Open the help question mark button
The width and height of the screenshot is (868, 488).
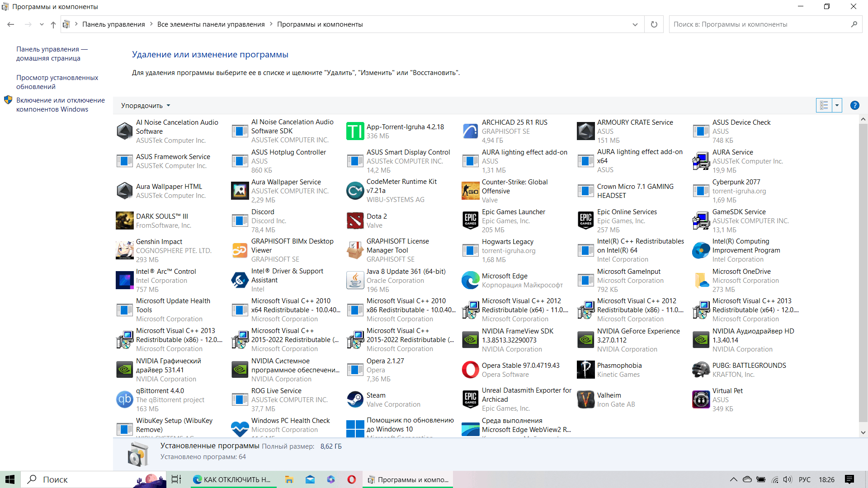tap(854, 105)
